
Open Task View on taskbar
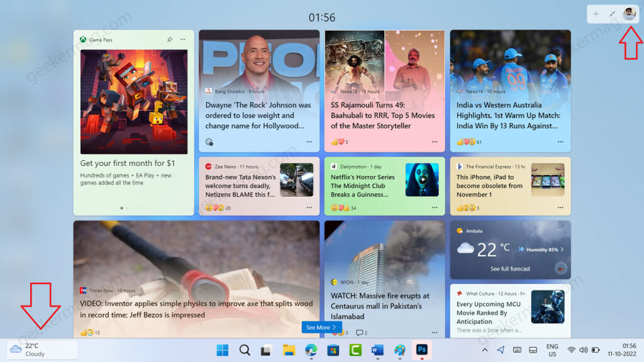pyautogui.click(x=266, y=350)
